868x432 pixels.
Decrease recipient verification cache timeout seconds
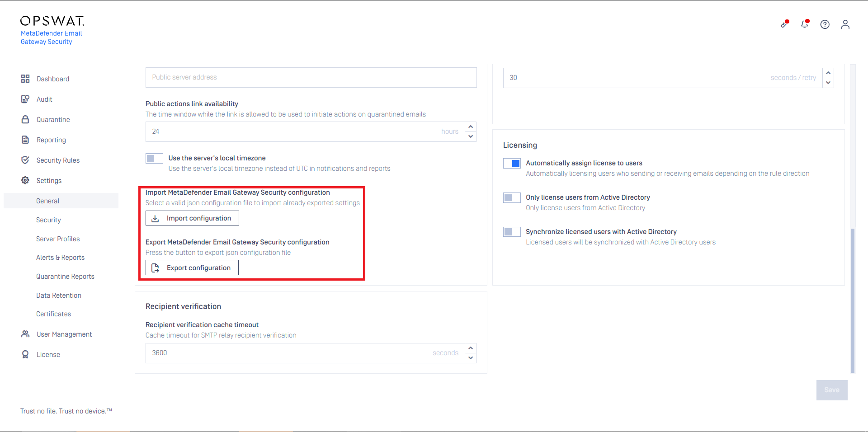471,358
